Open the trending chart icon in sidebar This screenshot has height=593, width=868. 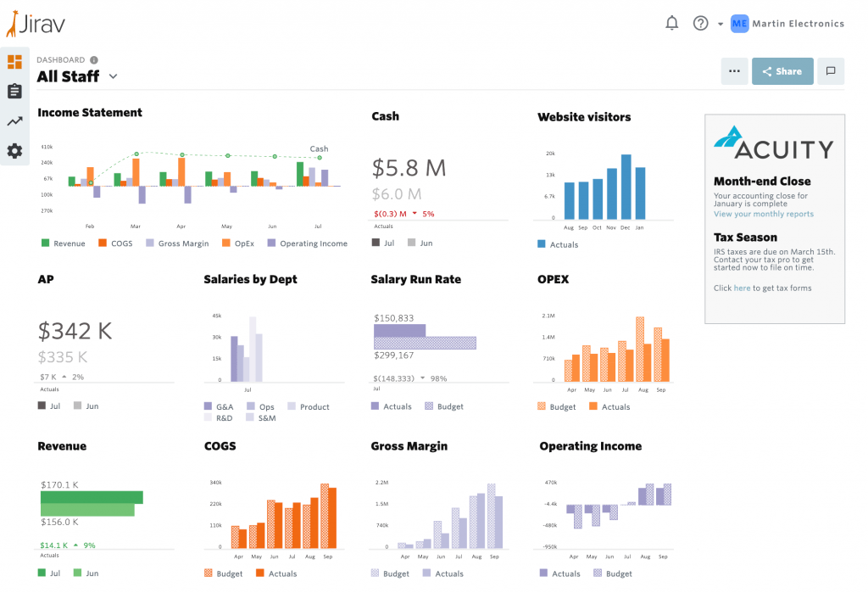click(x=14, y=121)
